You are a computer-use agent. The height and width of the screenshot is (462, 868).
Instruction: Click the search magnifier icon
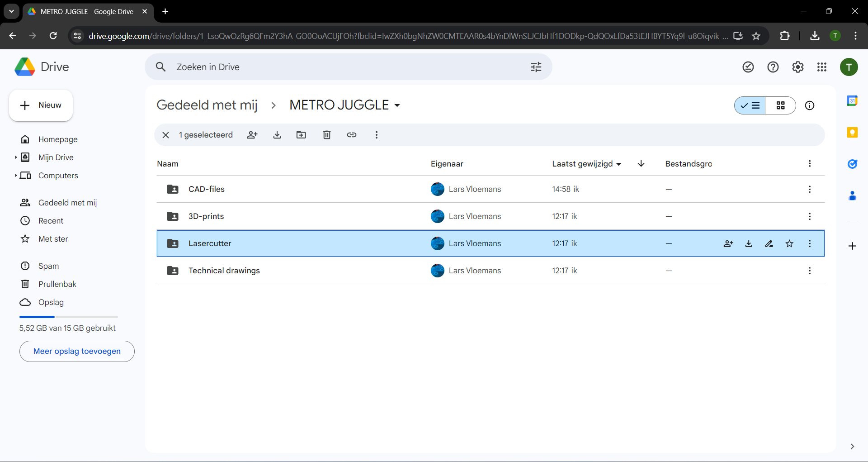[160, 67]
